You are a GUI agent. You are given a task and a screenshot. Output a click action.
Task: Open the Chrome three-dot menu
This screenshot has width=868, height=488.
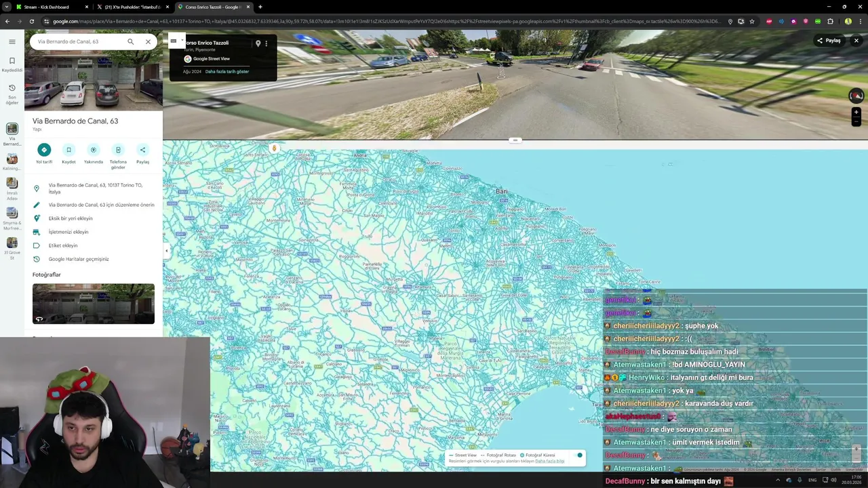(860, 21)
